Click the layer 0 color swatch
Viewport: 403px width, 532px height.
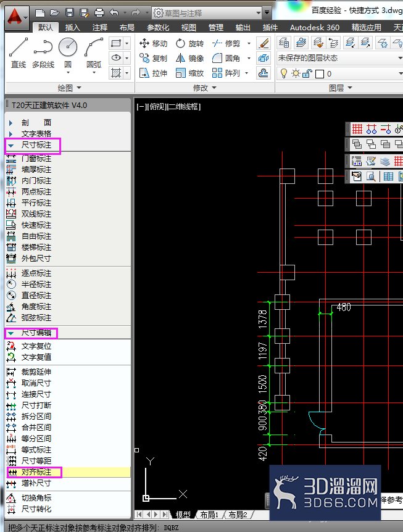point(320,73)
